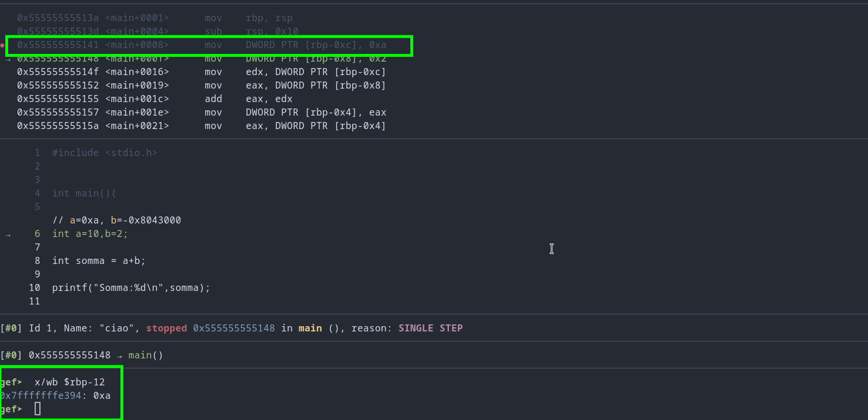Click the comment line with a=0xa, b=-0x8043000
This screenshot has width=868, height=420.
click(116, 221)
